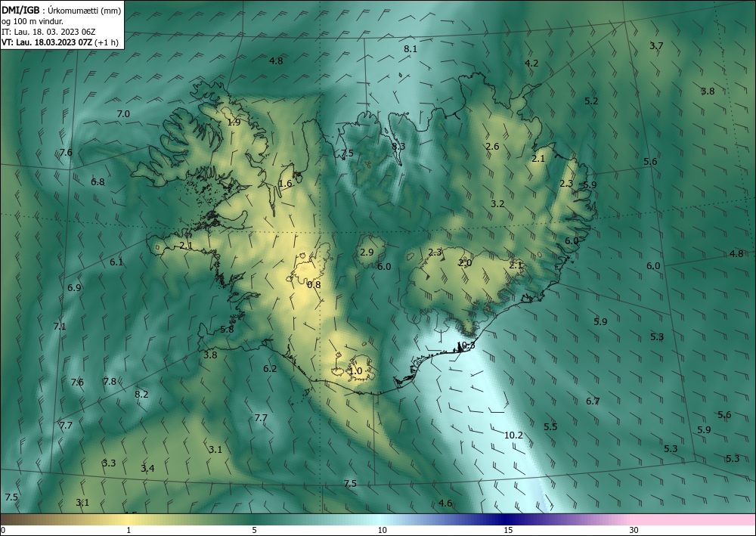Click the 2.9 value on the small glacier
756x536 pixels.
tap(367, 252)
